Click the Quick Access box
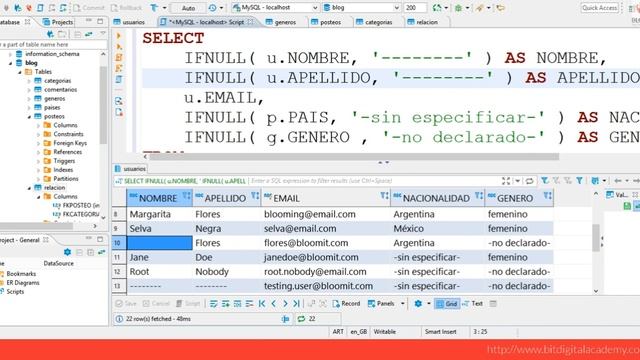 [600, 8]
